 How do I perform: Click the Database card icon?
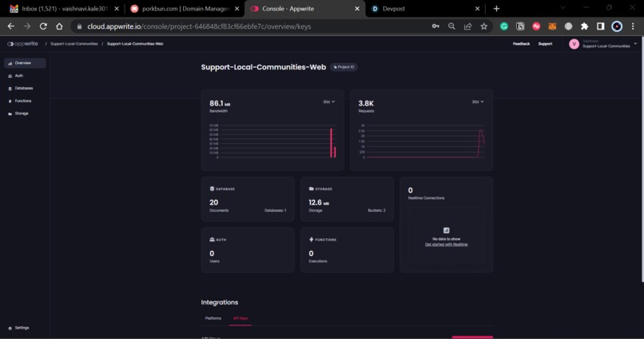pos(212,189)
